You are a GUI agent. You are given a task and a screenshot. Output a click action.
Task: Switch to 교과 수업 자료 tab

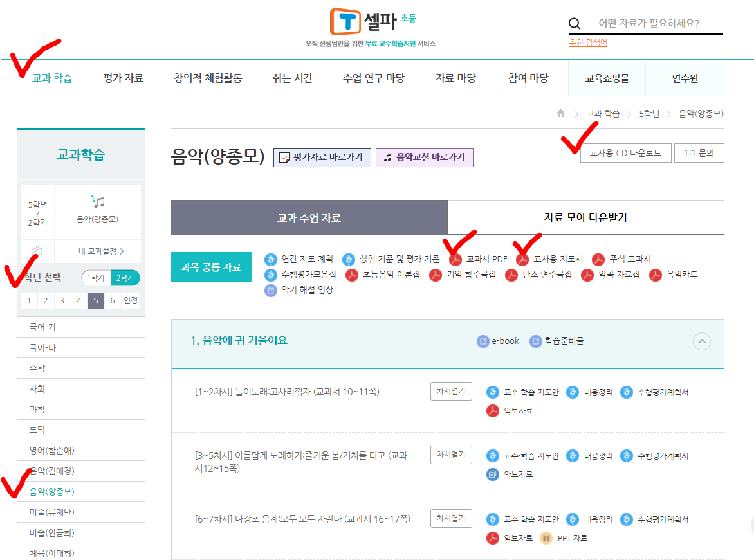[x=309, y=218]
